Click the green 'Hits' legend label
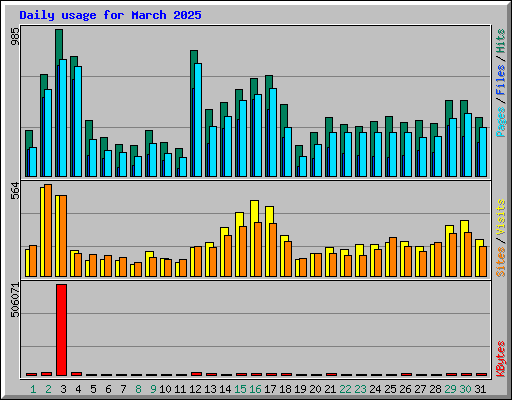The width and height of the screenshot is (512, 400). coord(501,41)
